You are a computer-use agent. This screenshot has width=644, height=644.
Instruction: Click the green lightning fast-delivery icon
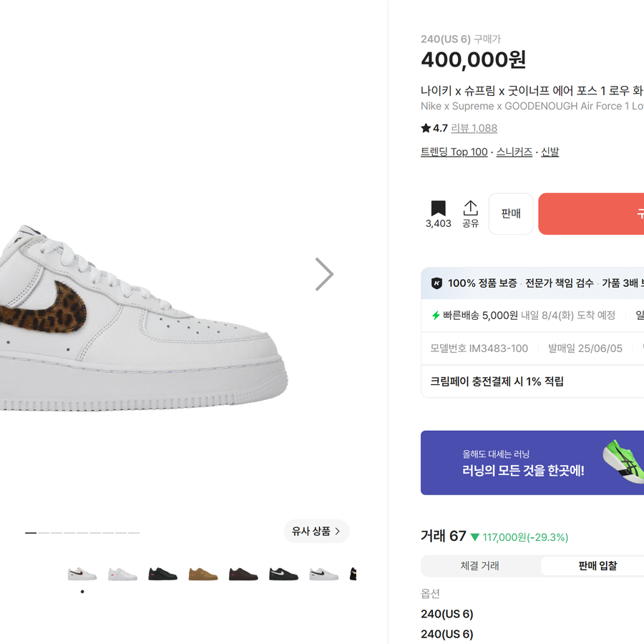436,316
